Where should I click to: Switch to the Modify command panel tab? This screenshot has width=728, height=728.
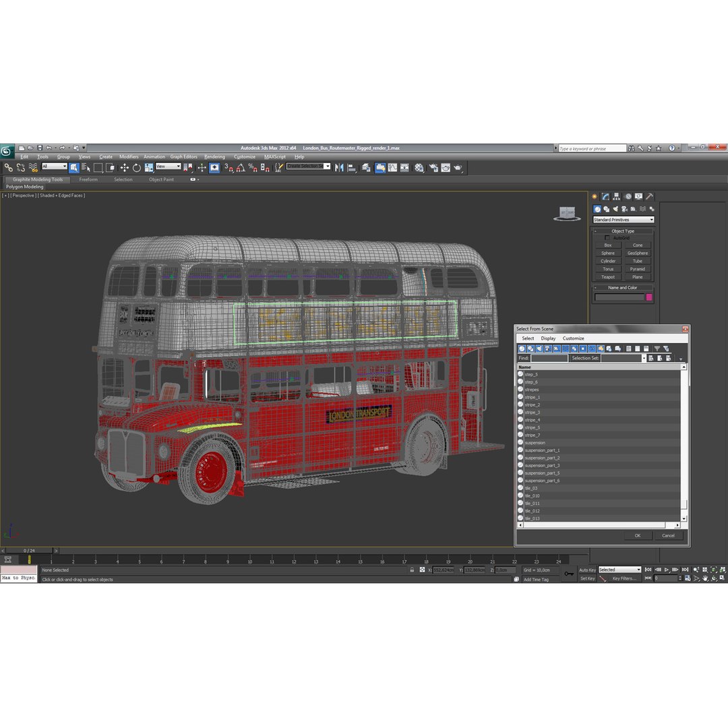click(x=605, y=197)
